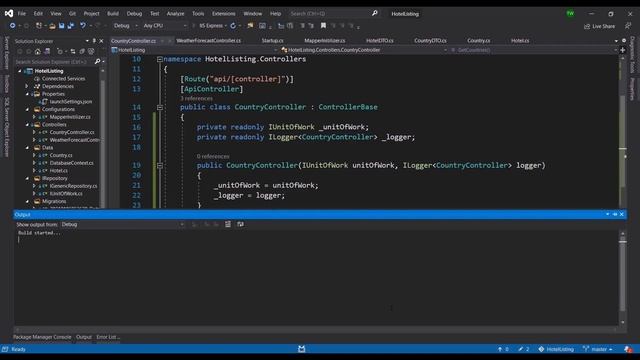640x360 pixels.
Task: Click the search magnifier in title bar
Action: click(375, 13)
